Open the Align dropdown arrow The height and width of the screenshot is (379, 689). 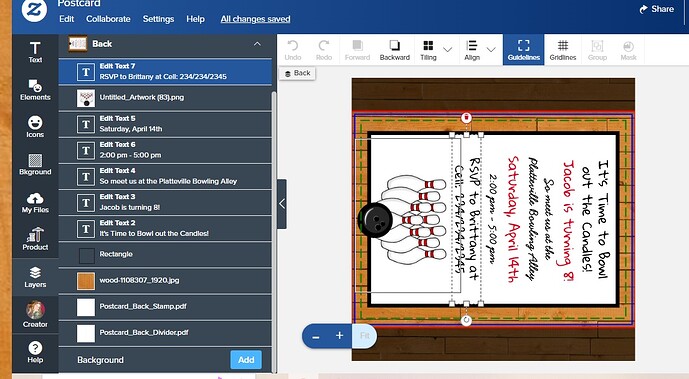pyautogui.click(x=491, y=49)
